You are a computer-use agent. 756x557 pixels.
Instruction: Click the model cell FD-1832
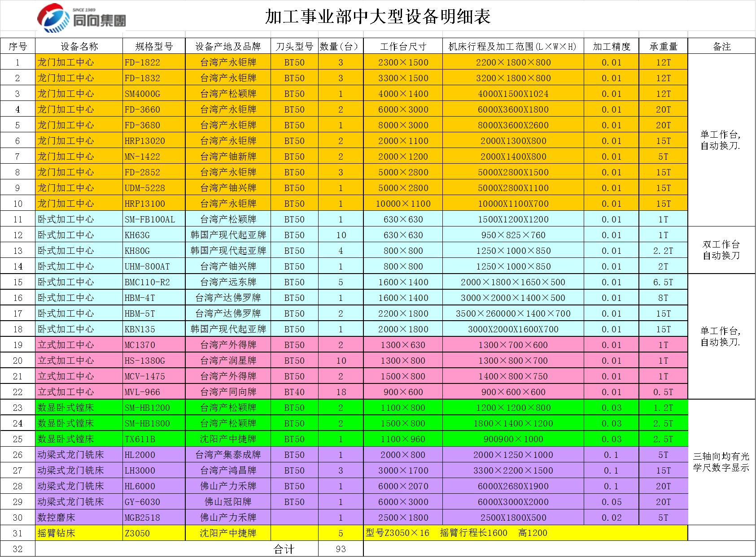tap(154, 78)
